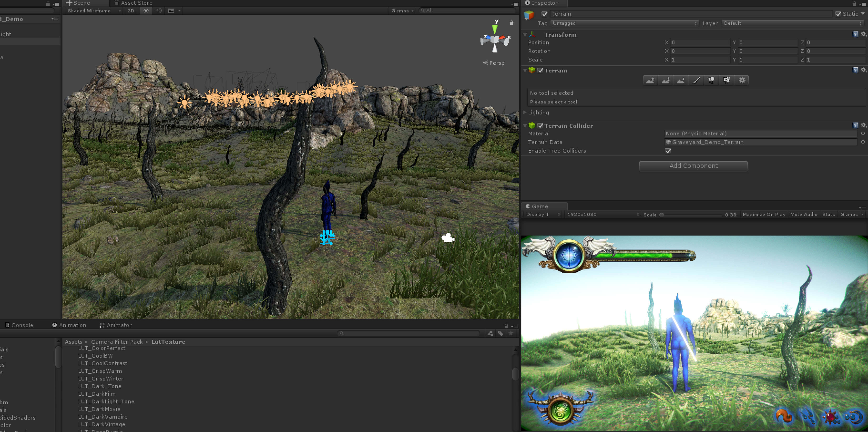Select the Paint Texture brush tool
868x432 pixels.
pyautogui.click(x=696, y=80)
